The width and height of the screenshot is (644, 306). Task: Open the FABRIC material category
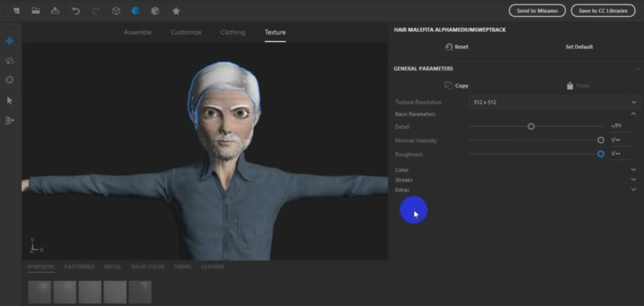coord(182,266)
